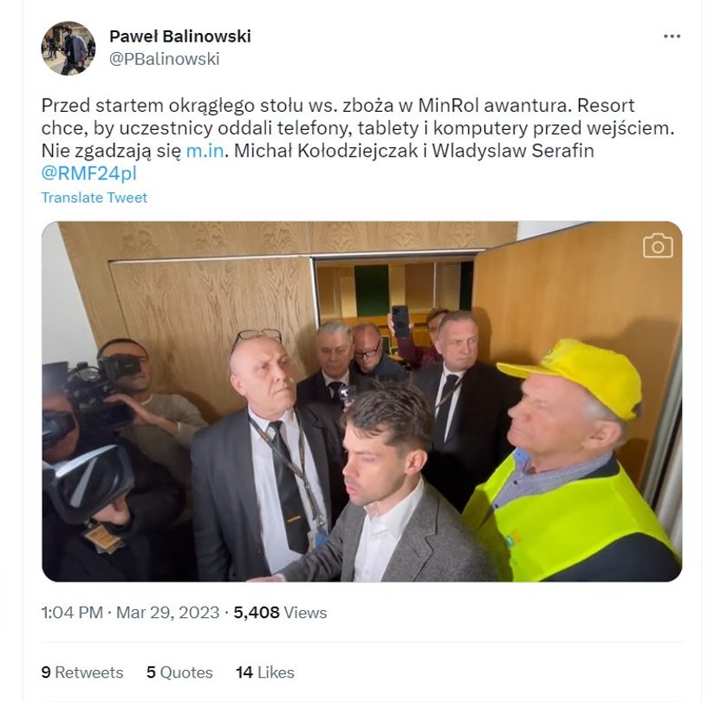Open the Paweł Balinowski display name
The height and width of the screenshot is (702, 728).
[180, 36]
